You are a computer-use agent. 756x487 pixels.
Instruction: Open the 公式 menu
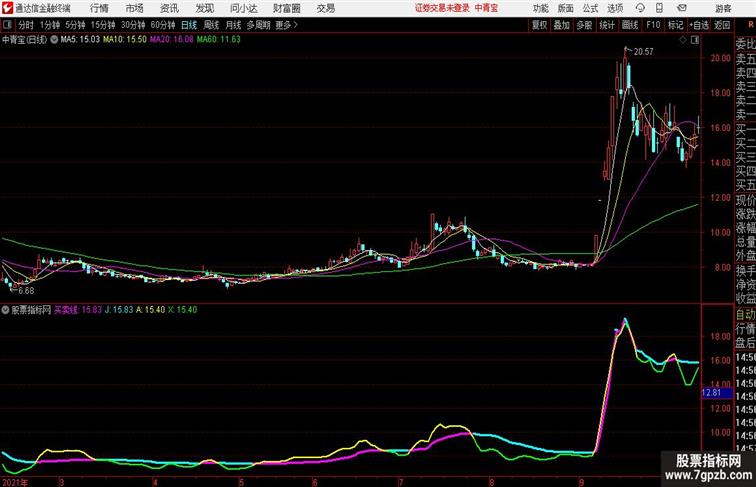point(590,8)
